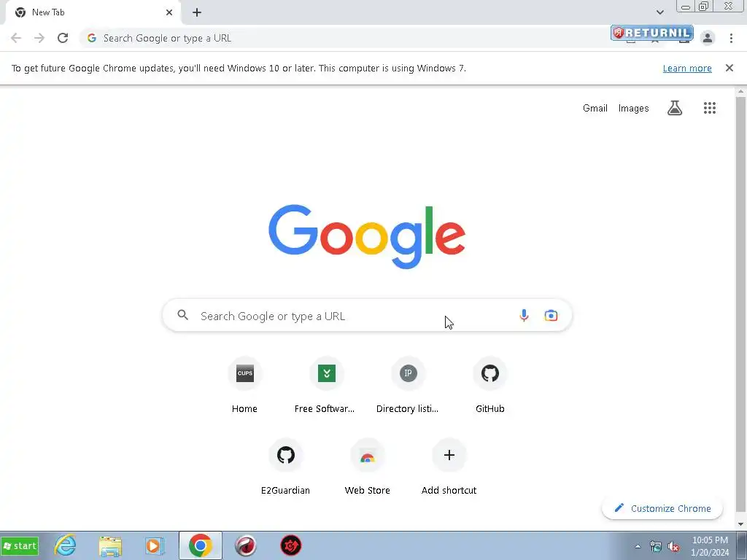Click the Google G icon in address bar
Screen dimensions: 747x560
click(x=92, y=38)
